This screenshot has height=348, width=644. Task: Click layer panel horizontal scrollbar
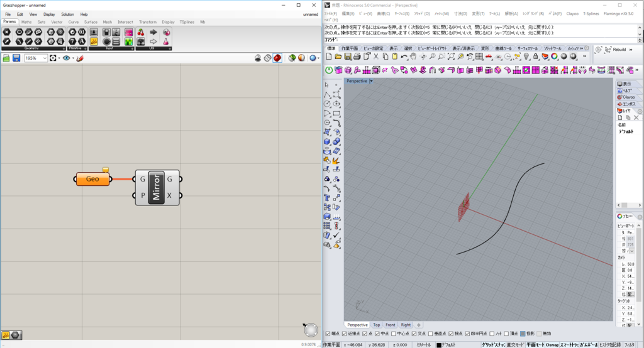pos(628,205)
